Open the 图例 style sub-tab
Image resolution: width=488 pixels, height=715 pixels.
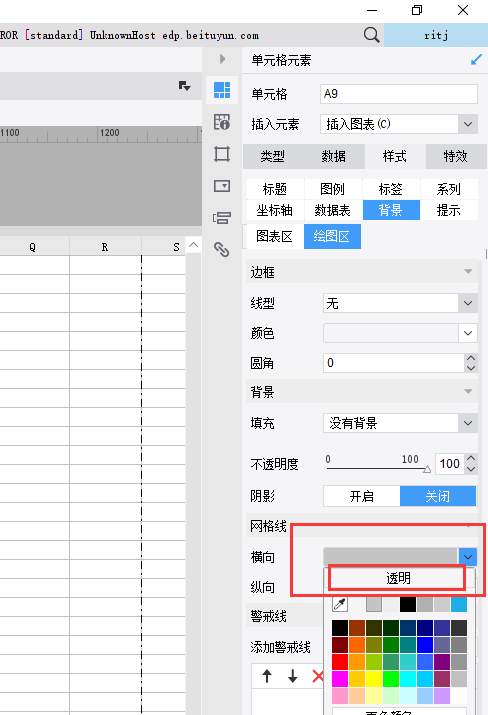tap(332, 189)
